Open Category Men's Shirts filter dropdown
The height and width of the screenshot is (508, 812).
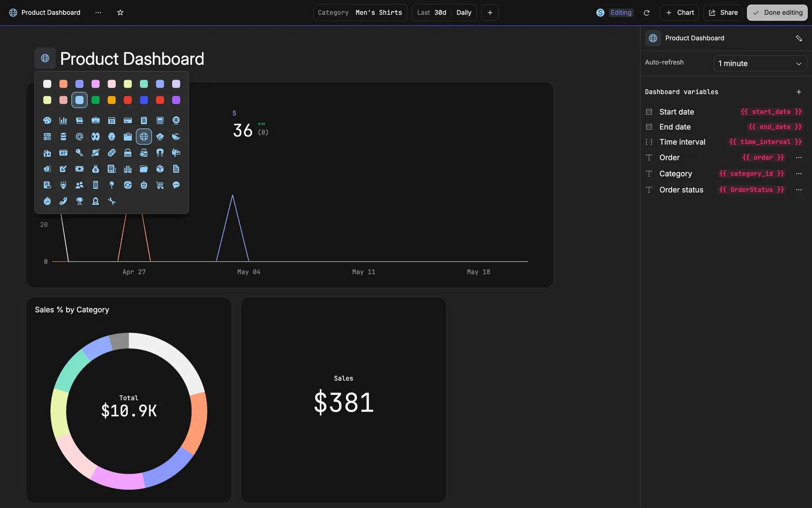(x=360, y=13)
